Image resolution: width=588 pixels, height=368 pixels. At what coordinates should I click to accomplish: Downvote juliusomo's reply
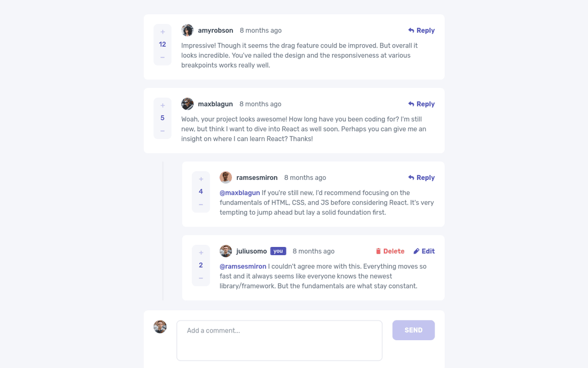tap(201, 278)
